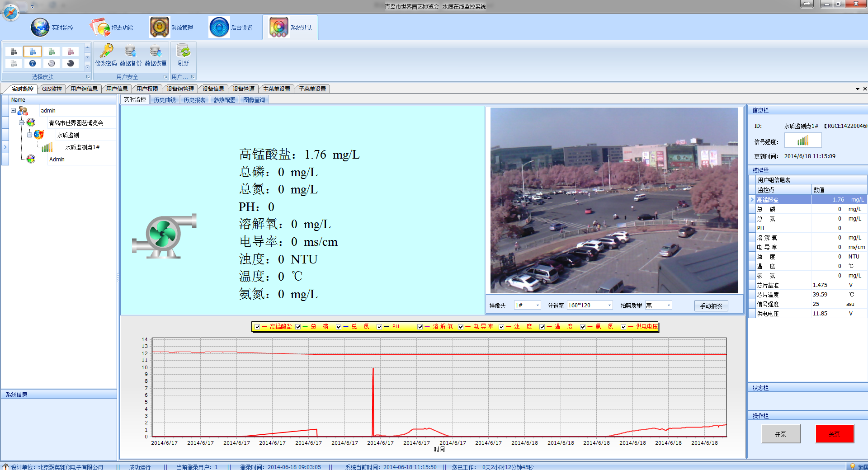Click the 后台设置 icon
This screenshot has width=868, height=470.
[x=219, y=28]
